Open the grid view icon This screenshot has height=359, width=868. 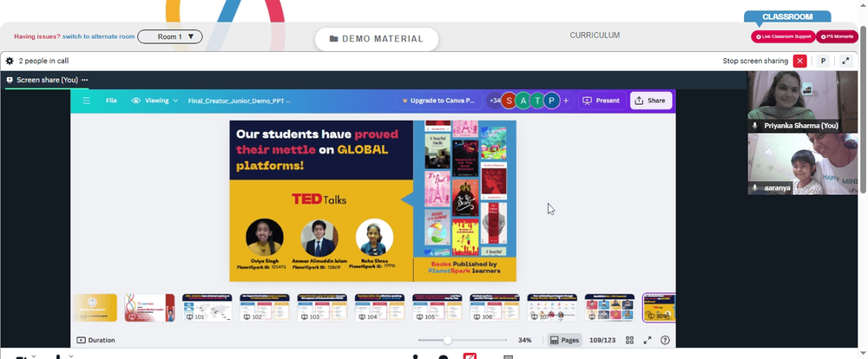point(629,340)
